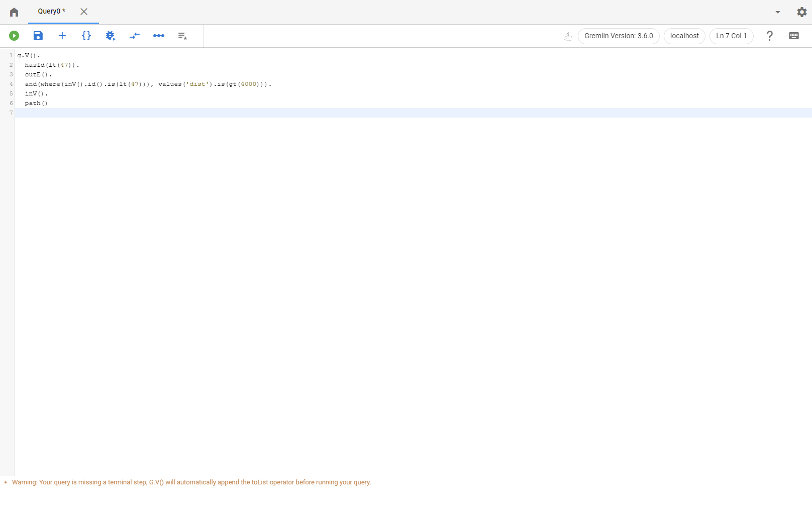Open the Gremlin Version: 3.6.0 chip
812x506 pixels.
tap(619, 36)
